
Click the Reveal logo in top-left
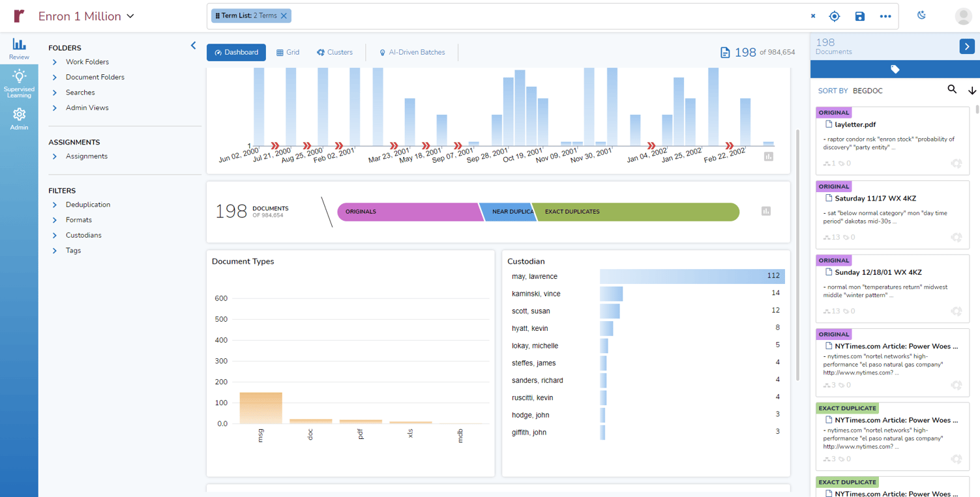click(19, 16)
